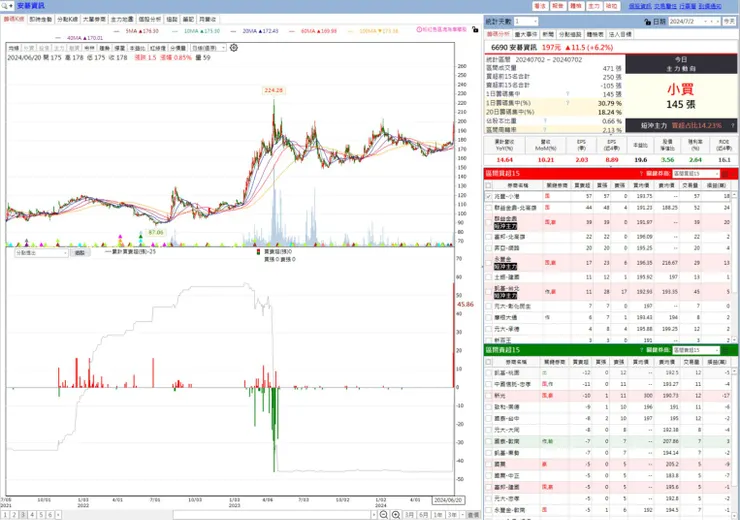This screenshot has width=740, height=520.
Task: Click 60MA legend entry
Action: [313, 31]
